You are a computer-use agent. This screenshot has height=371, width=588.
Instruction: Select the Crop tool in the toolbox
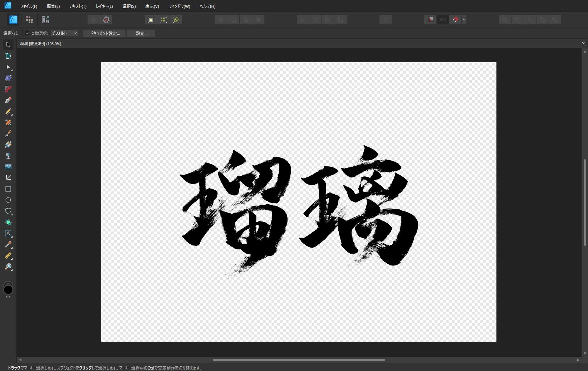click(8, 178)
